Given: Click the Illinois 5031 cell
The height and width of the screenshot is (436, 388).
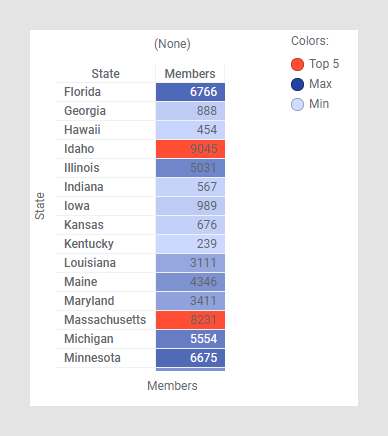Looking at the screenshot, I should 190,168.
